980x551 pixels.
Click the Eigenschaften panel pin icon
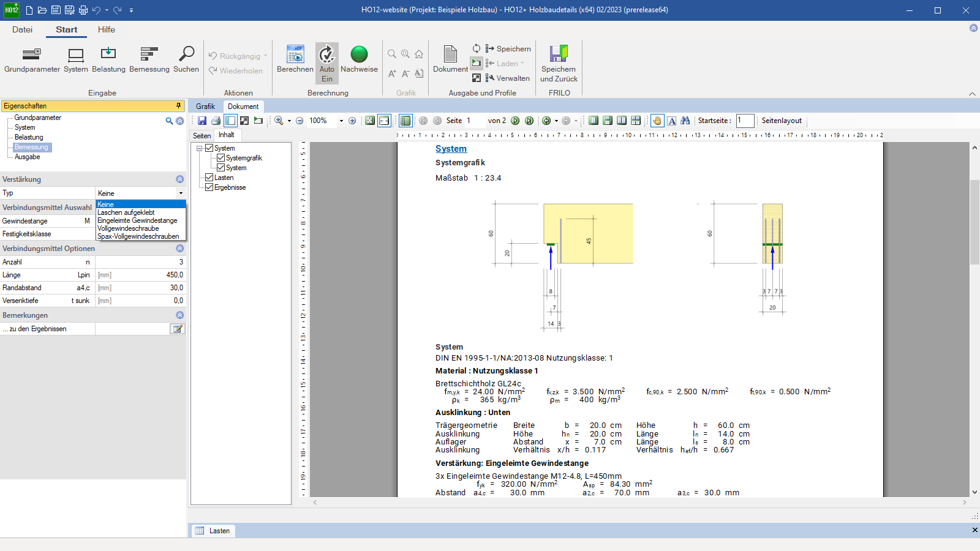pyautogui.click(x=179, y=106)
